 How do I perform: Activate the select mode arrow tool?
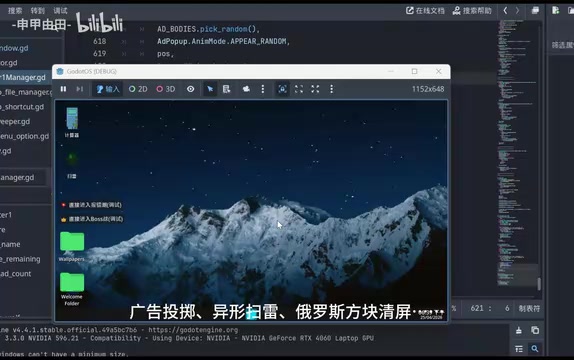click(x=210, y=89)
